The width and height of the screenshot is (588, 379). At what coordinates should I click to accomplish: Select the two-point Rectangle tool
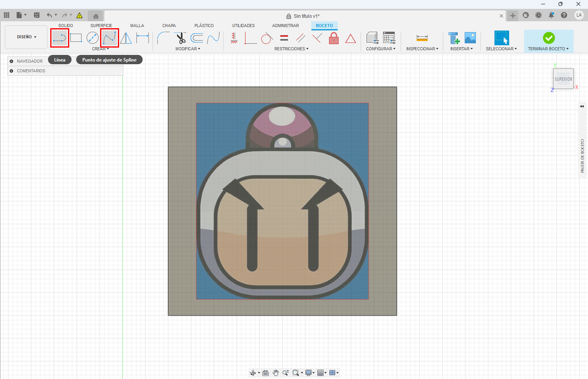pyautogui.click(x=76, y=38)
